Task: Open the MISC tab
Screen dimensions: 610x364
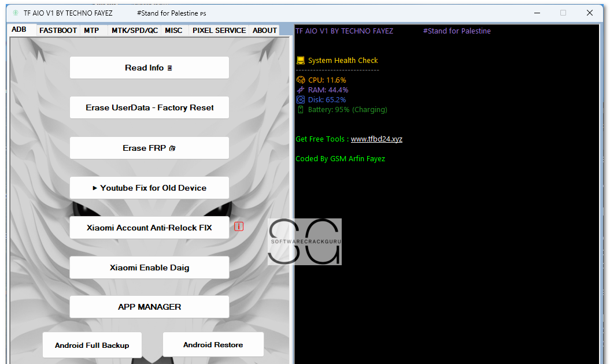Action: (173, 30)
